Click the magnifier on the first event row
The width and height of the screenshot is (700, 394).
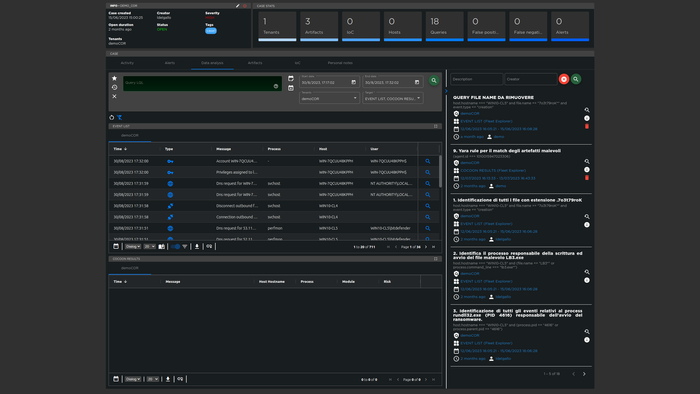click(x=428, y=161)
